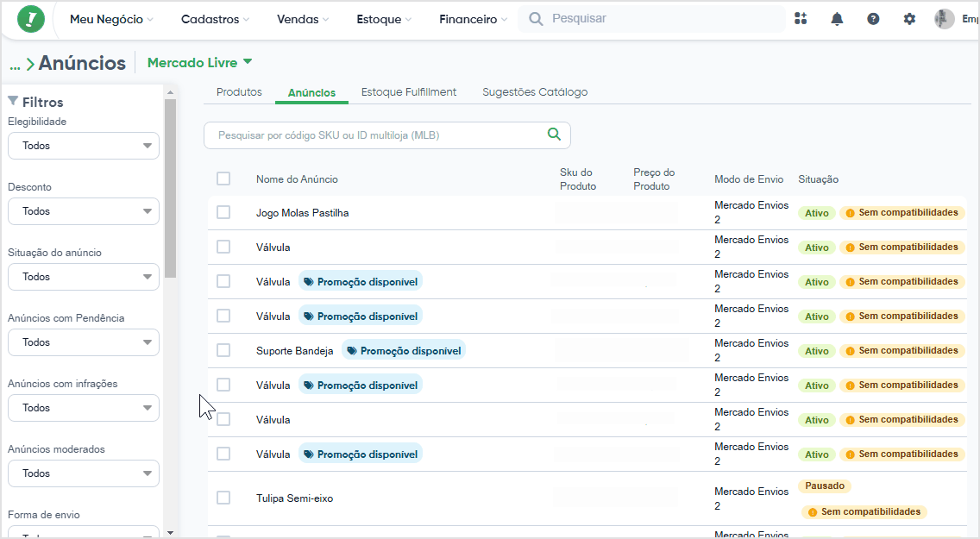Switch to the Produtos tab
The height and width of the screenshot is (539, 980).
click(239, 92)
